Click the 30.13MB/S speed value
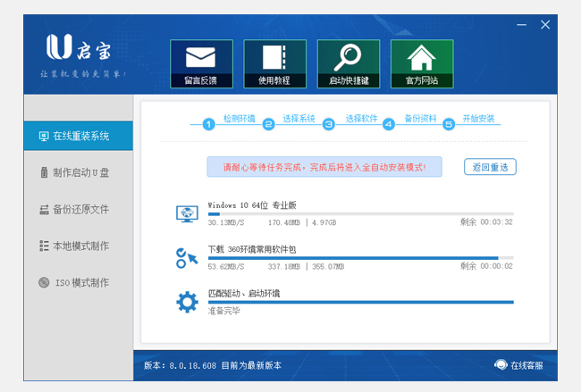The image size is (581, 392). (x=226, y=222)
